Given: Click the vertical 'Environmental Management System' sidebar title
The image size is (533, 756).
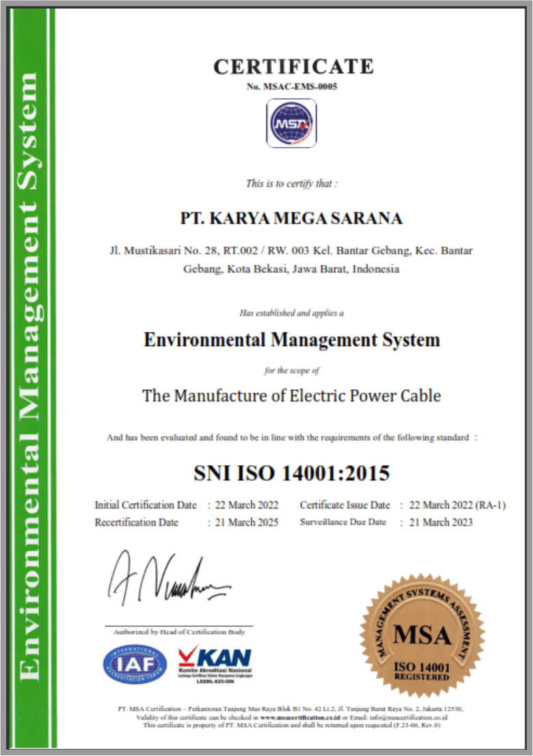Looking at the screenshot, I should (x=30, y=376).
